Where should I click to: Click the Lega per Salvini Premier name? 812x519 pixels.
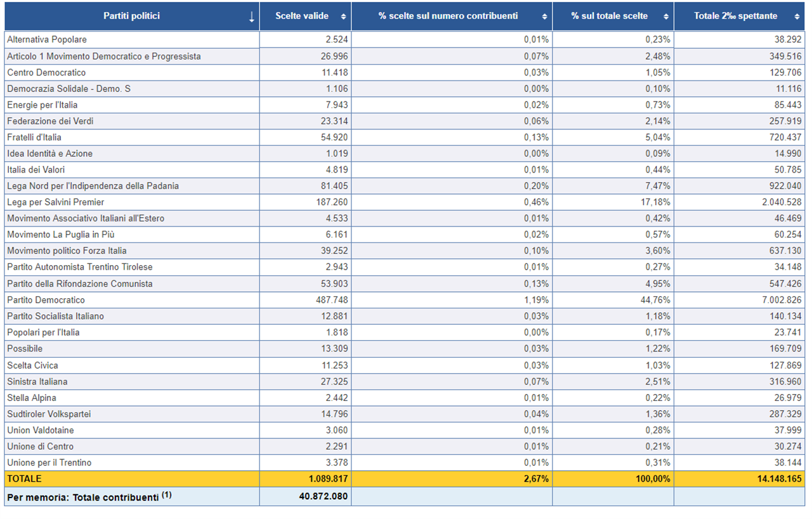(x=56, y=202)
